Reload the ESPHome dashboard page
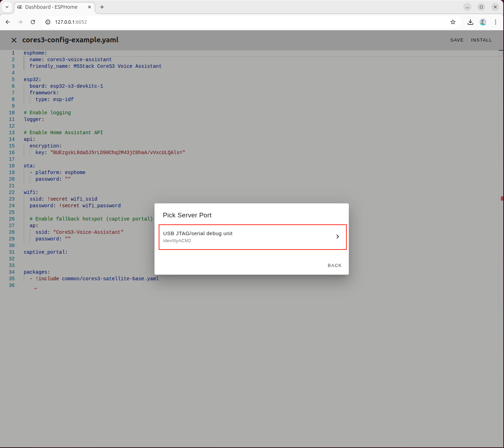The width and height of the screenshot is (504, 448). point(33,22)
